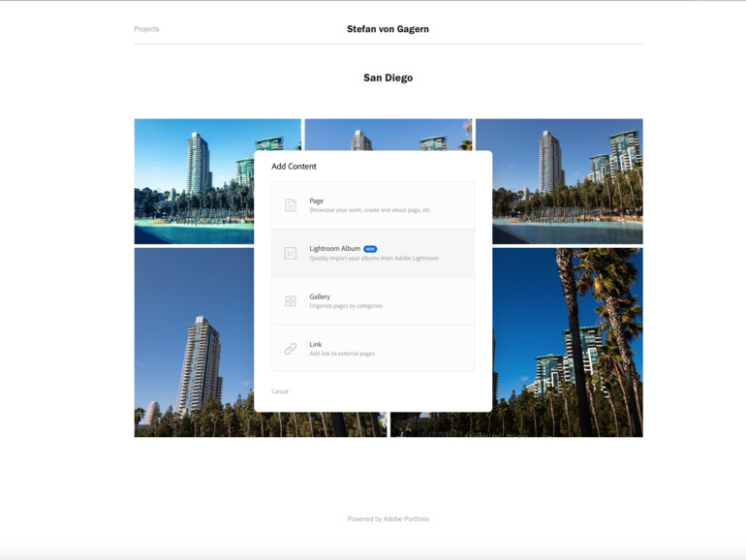Open the Powered by Adobe Portfolio link
Screen dimensions: 746x560
point(389,518)
